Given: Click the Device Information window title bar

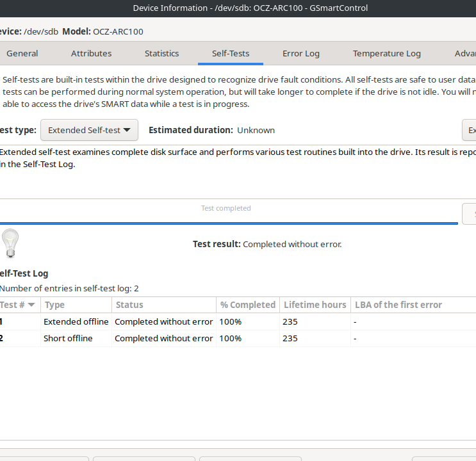Looking at the screenshot, I should 250,8.
